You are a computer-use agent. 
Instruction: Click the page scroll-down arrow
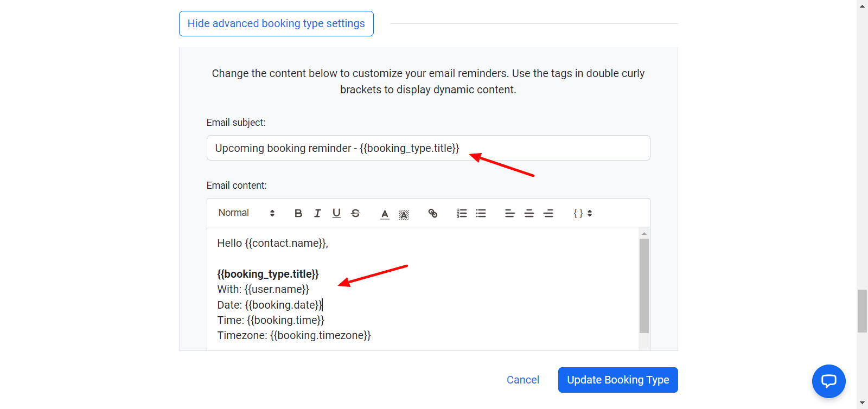coord(862,404)
